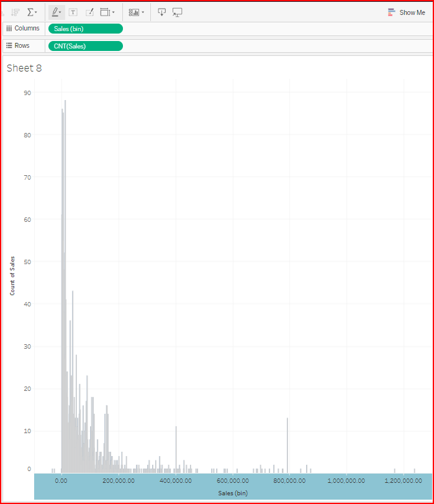Toggle Show Mark Labels text icon
Viewport: 434px width, 504px height.
[x=73, y=12]
